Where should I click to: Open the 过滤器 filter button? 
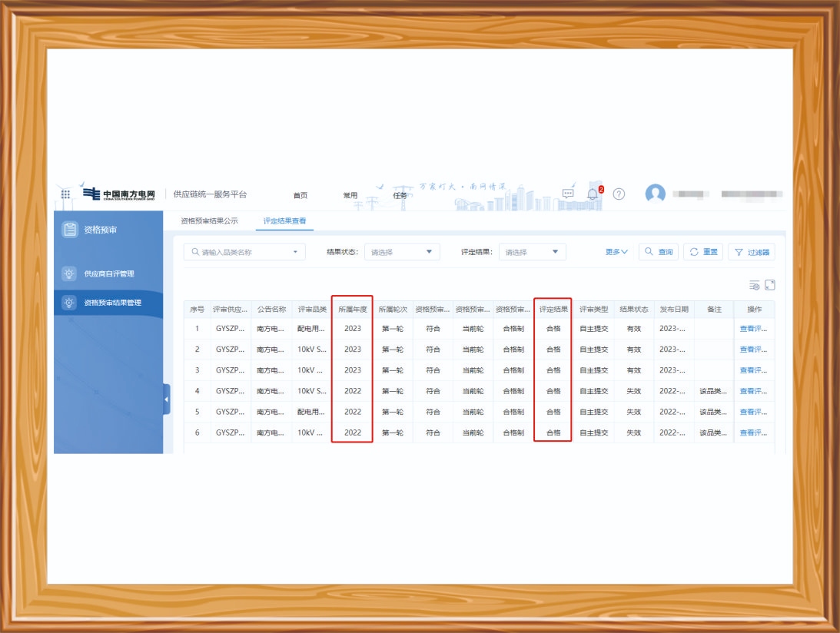click(752, 252)
